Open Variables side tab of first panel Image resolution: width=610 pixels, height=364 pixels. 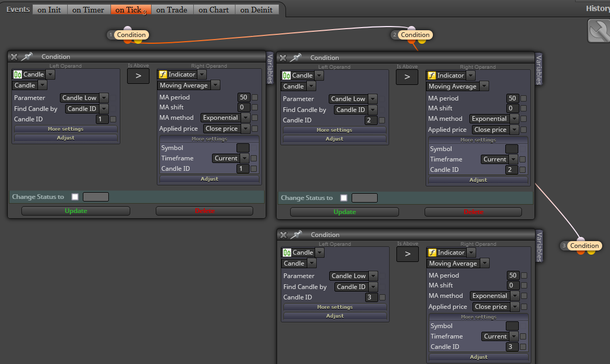[x=270, y=68]
